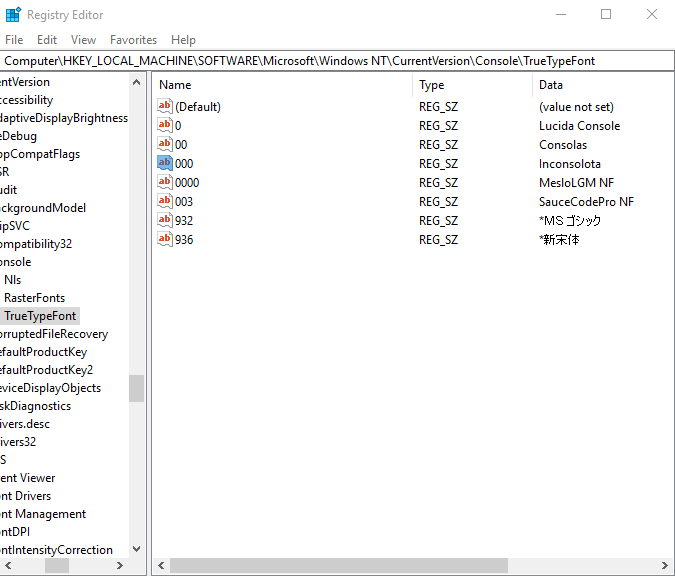Open the Help menu

[183, 40]
